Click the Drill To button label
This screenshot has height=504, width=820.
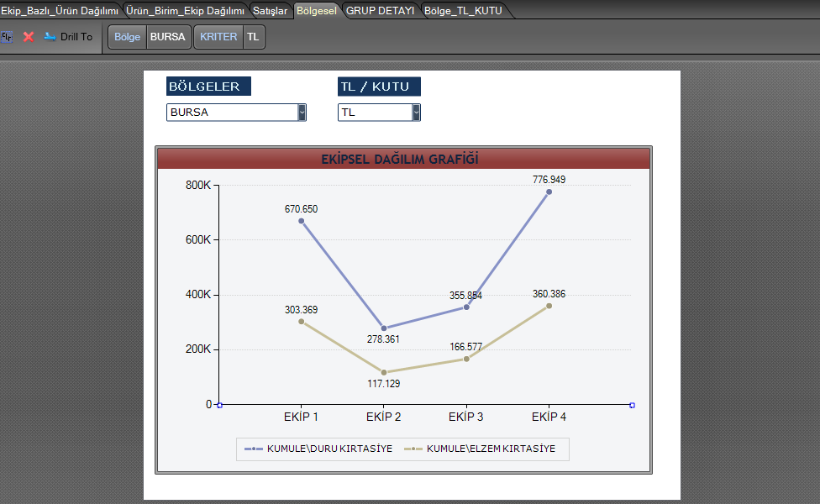(76, 37)
